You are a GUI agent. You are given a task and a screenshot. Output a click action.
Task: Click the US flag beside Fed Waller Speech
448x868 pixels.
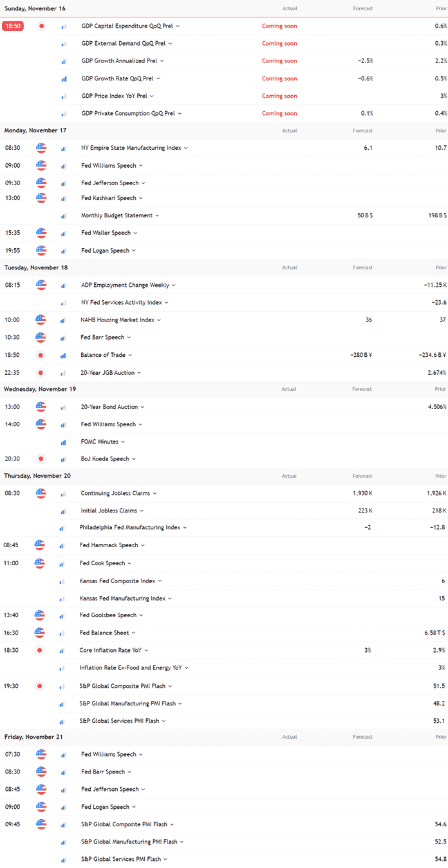[x=41, y=233]
